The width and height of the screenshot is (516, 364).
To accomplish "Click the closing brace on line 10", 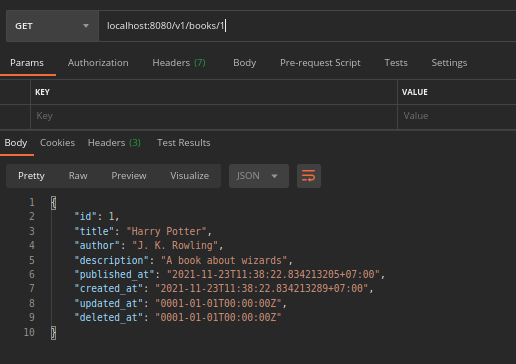I will coord(53,333).
